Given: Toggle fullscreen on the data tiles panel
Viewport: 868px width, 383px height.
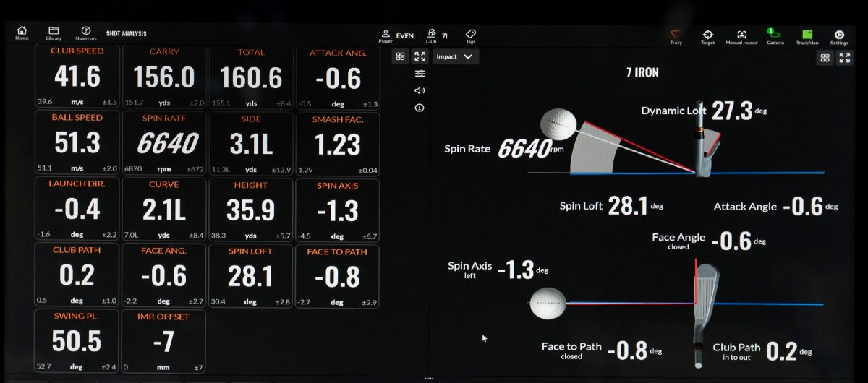Looking at the screenshot, I should point(420,56).
